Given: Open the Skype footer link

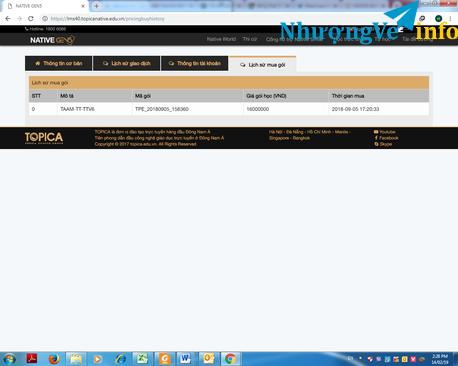Looking at the screenshot, I should (x=383, y=144).
